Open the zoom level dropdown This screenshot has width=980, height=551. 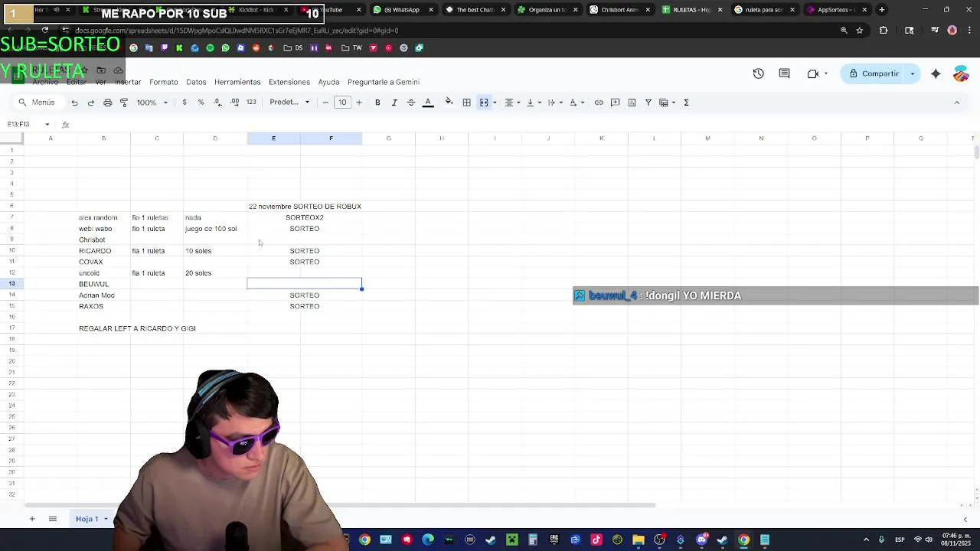click(152, 103)
